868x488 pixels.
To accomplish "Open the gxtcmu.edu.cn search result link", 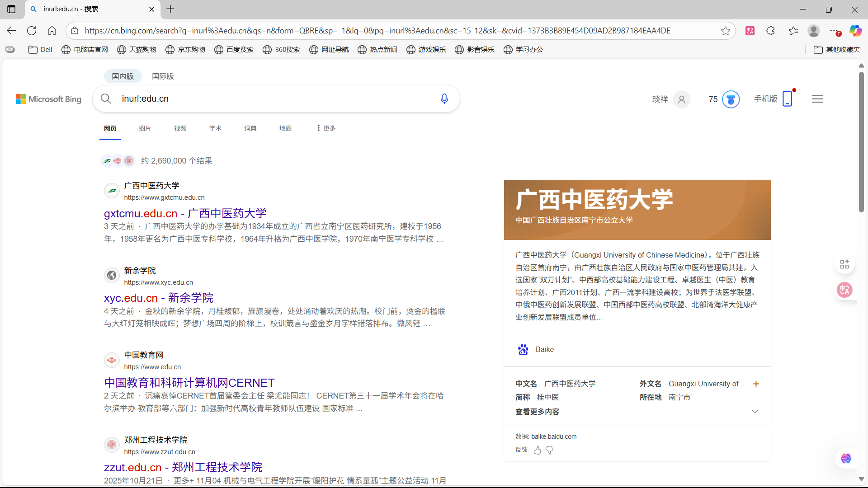I will click(x=185, y=213).
